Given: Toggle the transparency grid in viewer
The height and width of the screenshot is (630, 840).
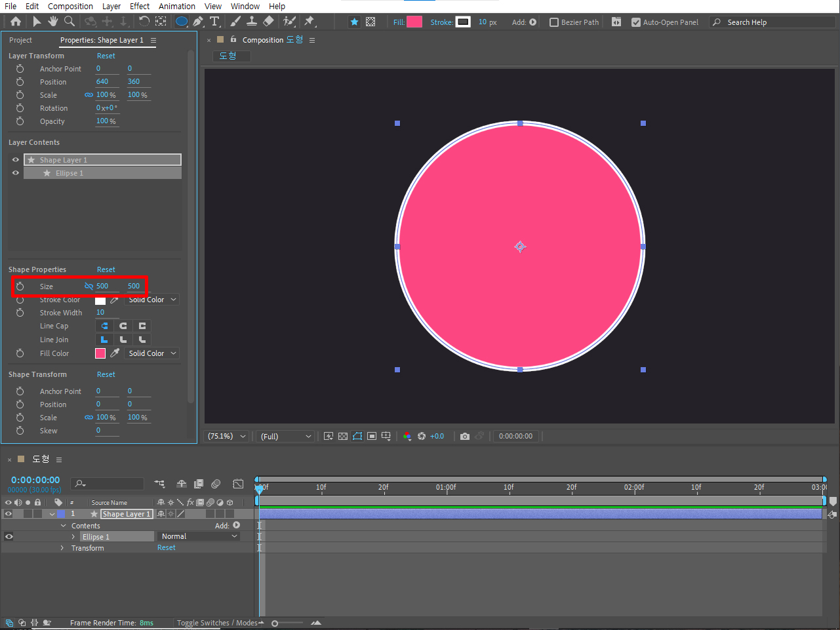Looking at the screenshot, I should [343, 436].
